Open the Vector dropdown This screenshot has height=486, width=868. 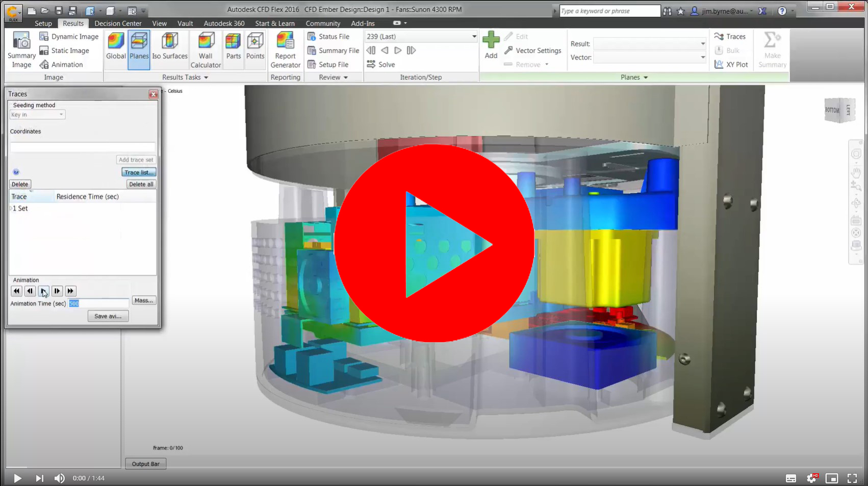650,57
